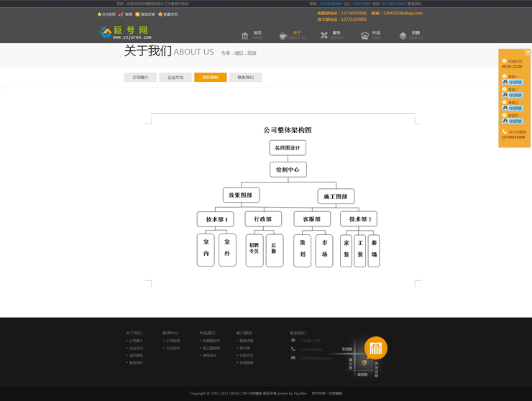
Task: Switch to the 公司简介 tab
Action: 140,78
